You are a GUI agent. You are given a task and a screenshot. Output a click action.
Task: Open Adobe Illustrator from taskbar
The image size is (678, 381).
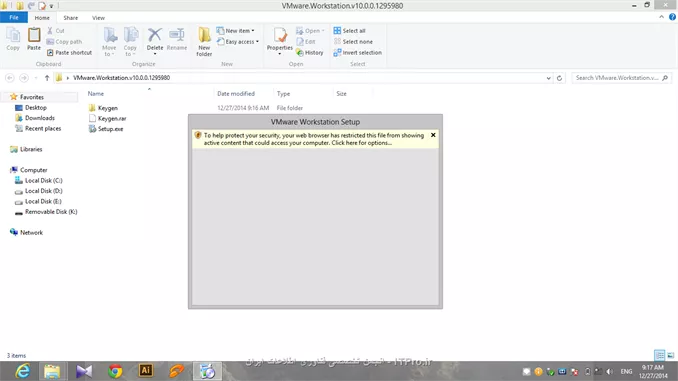146,371
